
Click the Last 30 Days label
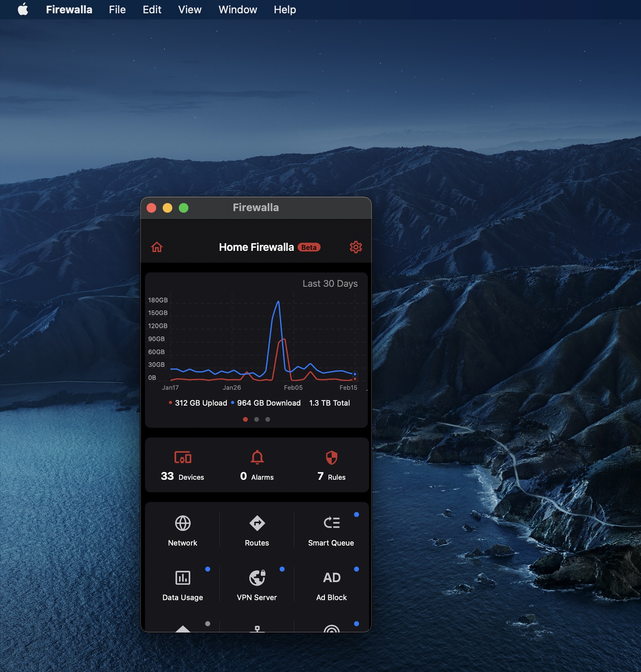(330, 284)
